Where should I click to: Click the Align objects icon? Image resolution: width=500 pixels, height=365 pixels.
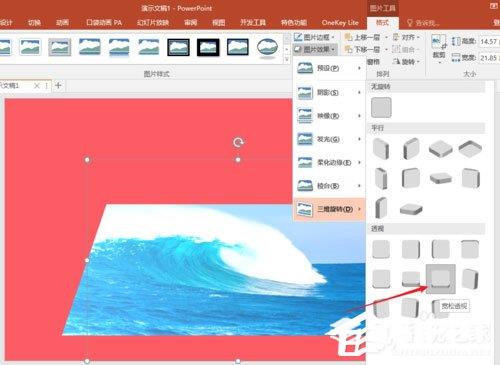[x=396, y=37]
